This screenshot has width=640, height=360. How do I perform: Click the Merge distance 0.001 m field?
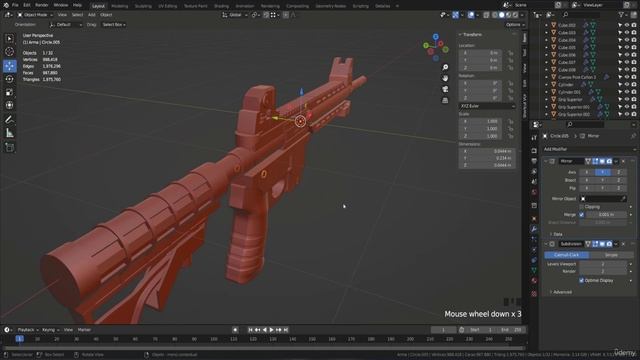[607, 214]
